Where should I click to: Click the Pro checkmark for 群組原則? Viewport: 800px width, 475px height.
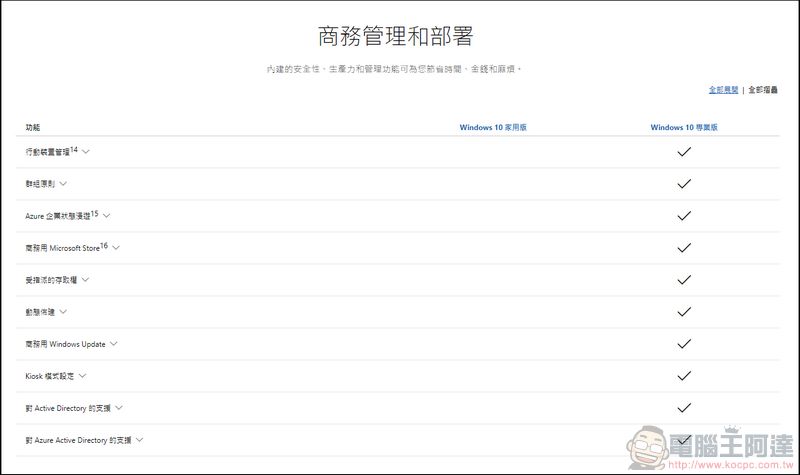[684, 184]
